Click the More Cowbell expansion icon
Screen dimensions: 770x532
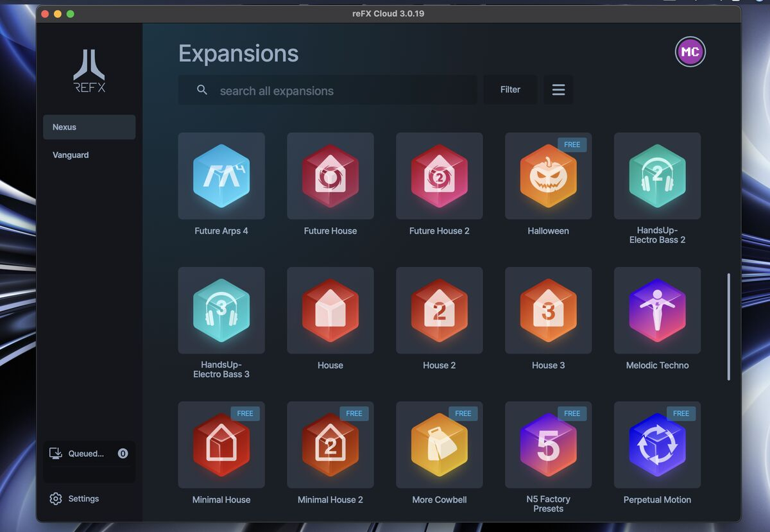click(439, 445)
